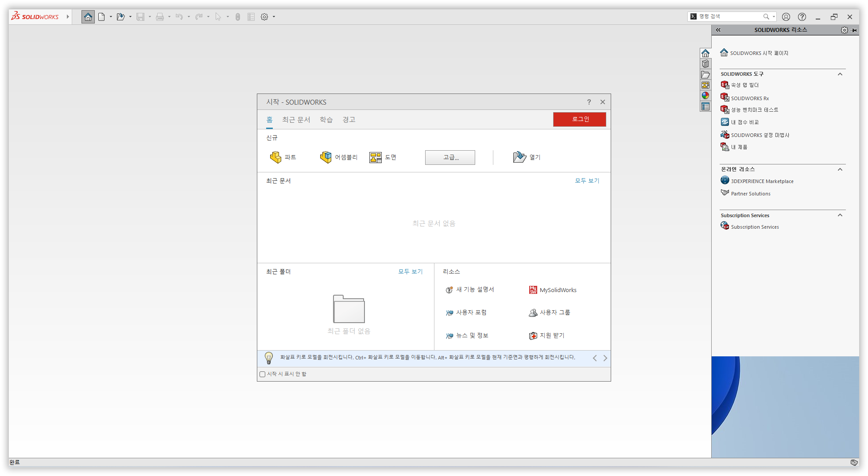
Task: Switch to the 최근 문서 tab
Action: coord(296,120)
